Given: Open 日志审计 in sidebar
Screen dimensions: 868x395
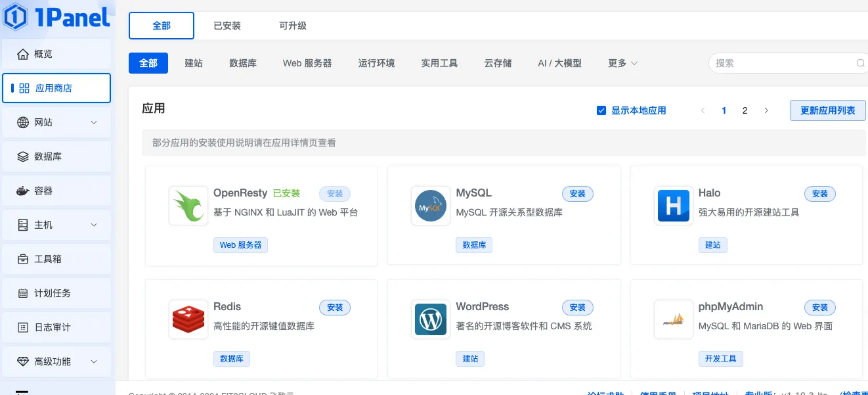Looking at the screenshot, I should click(x=56, y=327).
